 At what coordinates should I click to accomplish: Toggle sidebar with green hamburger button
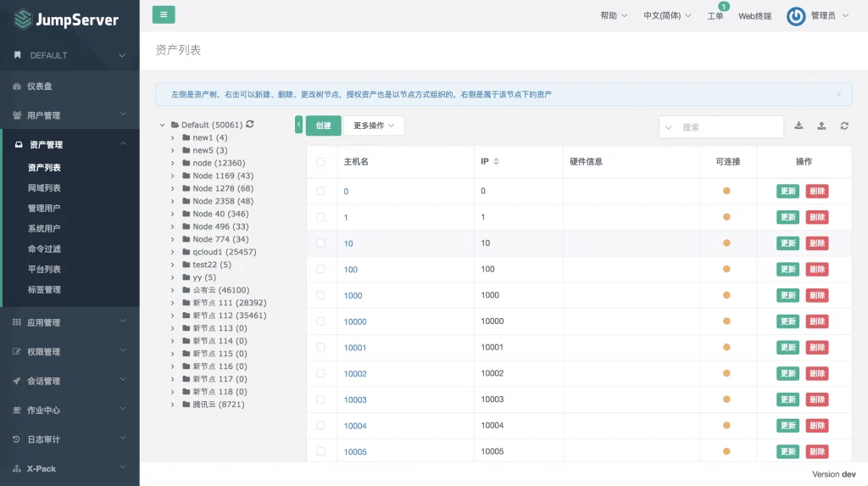point(164,15)
